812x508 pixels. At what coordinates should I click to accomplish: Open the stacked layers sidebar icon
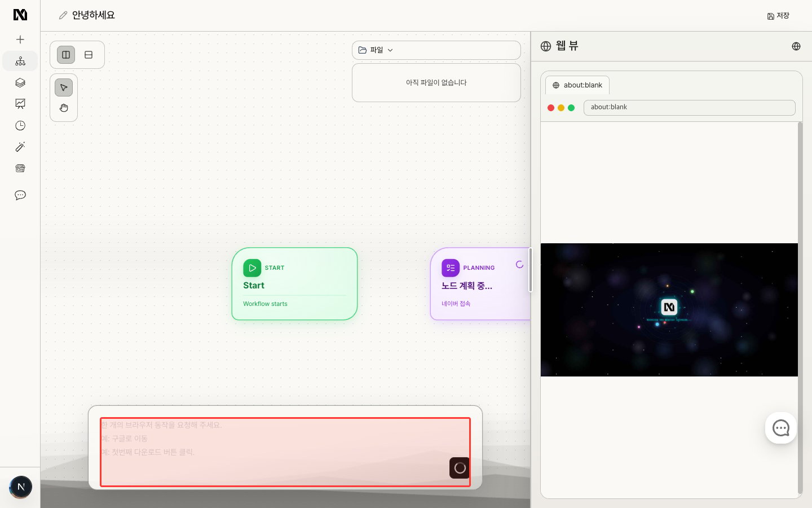tap(20, 82)
